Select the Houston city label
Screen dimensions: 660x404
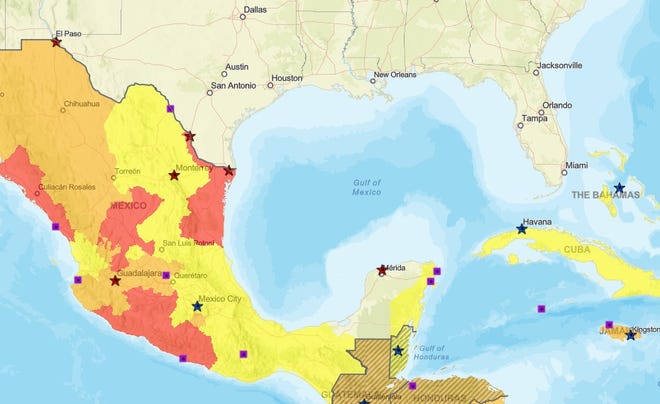tap(287, 78)
